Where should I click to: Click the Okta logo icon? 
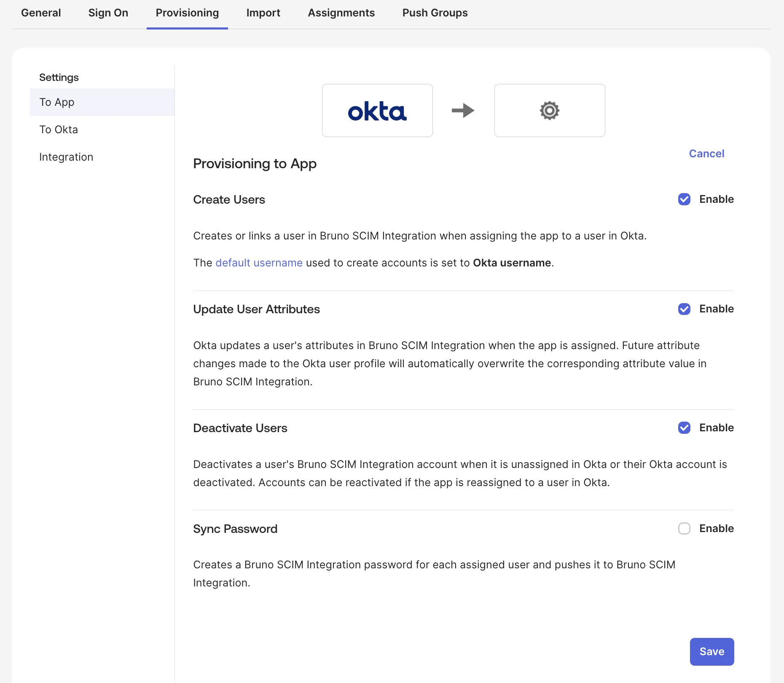pyautogui.click(x=377, y=110)
